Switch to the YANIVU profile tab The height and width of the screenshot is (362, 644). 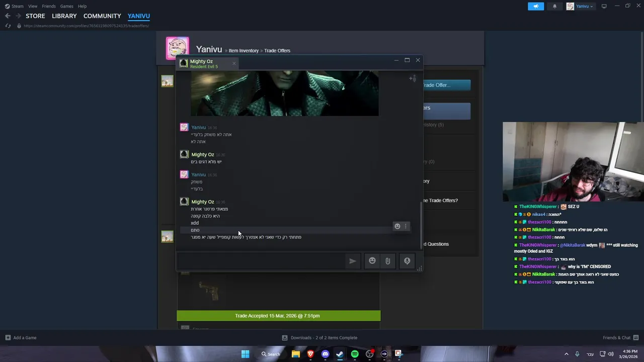pos(139,16)
